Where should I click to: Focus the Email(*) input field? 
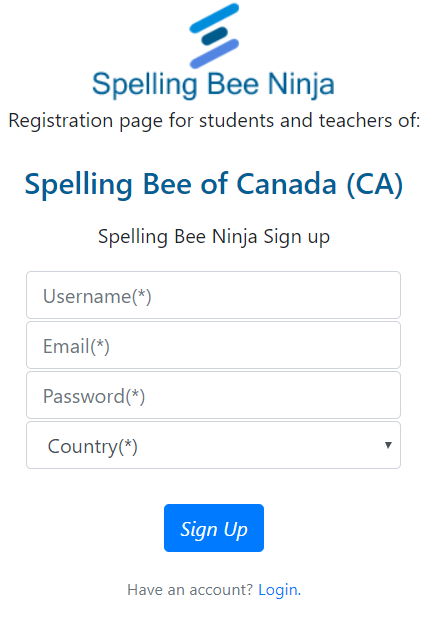213,345
